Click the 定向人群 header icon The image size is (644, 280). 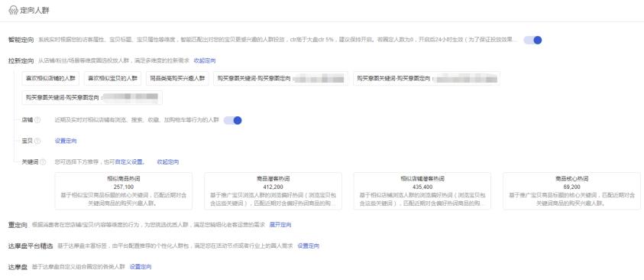pyautogui.click(x=13, y=10)
